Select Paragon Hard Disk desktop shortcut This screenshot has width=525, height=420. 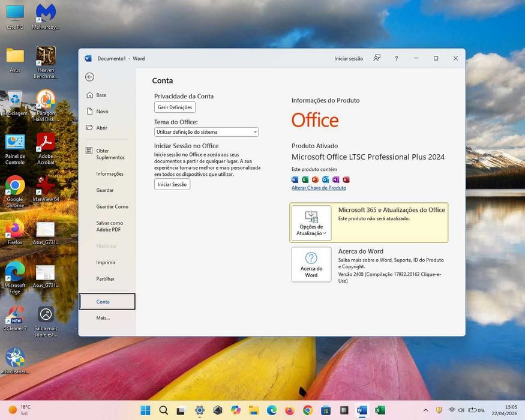tap(46, 106)
